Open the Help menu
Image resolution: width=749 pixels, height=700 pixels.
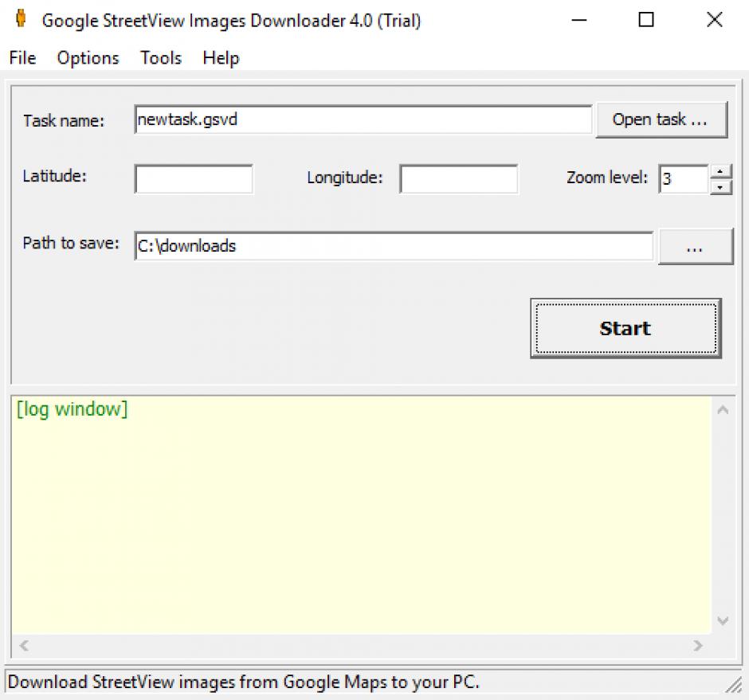pos(221,58)
